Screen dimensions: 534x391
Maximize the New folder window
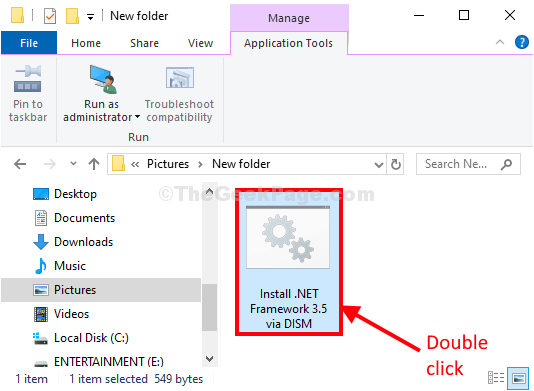click(464, 15)
